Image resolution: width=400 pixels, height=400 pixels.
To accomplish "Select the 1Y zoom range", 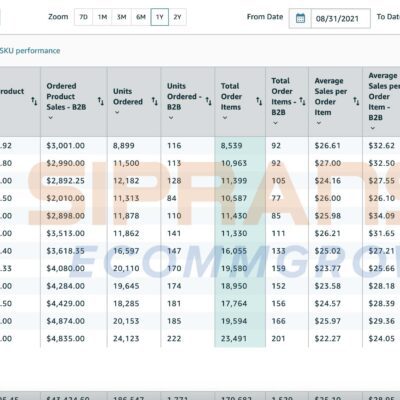I will point(160,17).
